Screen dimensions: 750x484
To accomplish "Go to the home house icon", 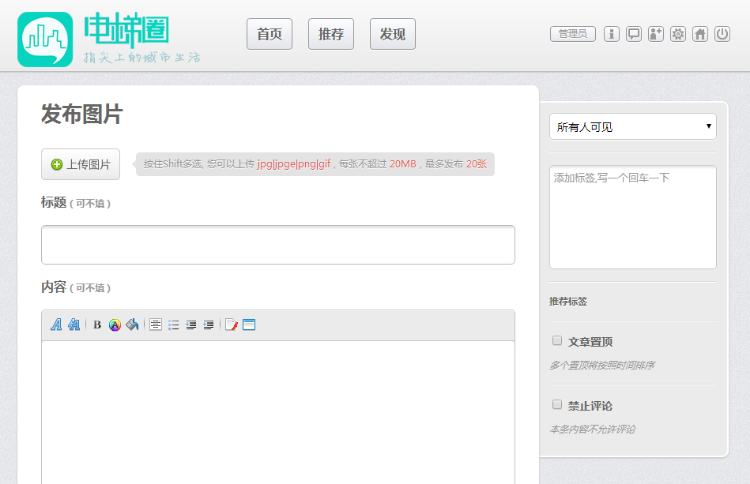I will click(x=700, y=34).
